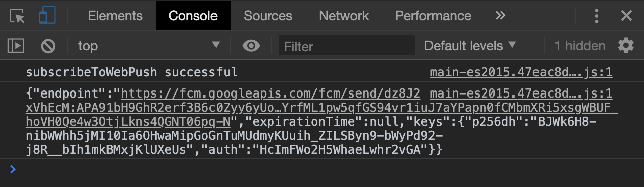Screen dimensions: 644x187
Task: Switch to the Network tab
Action: pyautogui.click(x=344, y=16)
